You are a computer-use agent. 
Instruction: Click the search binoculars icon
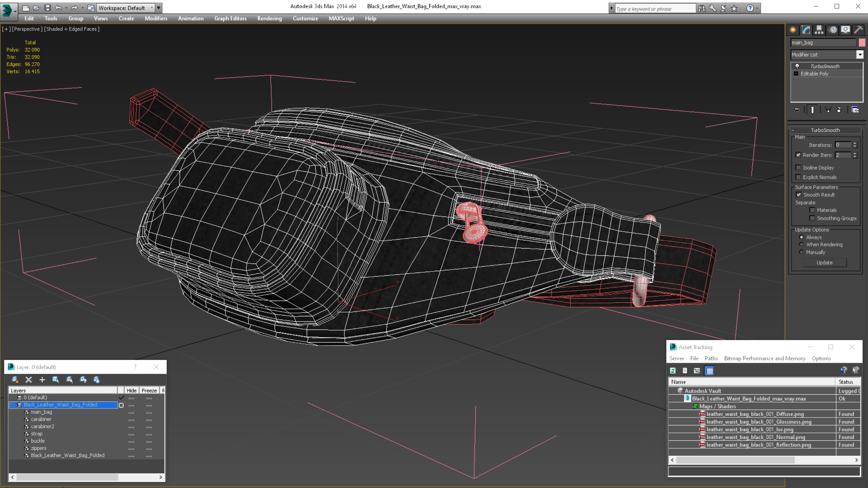[x=702, y=8]
